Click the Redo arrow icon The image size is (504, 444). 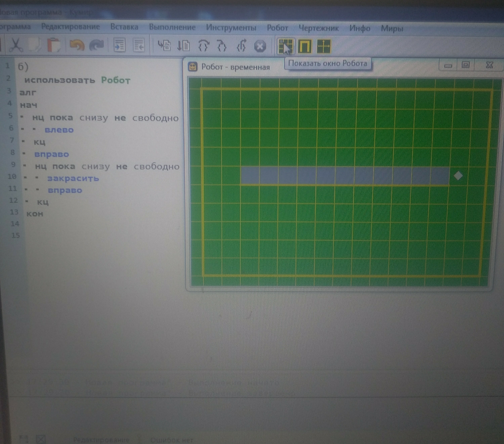click(x=96, y=45)
